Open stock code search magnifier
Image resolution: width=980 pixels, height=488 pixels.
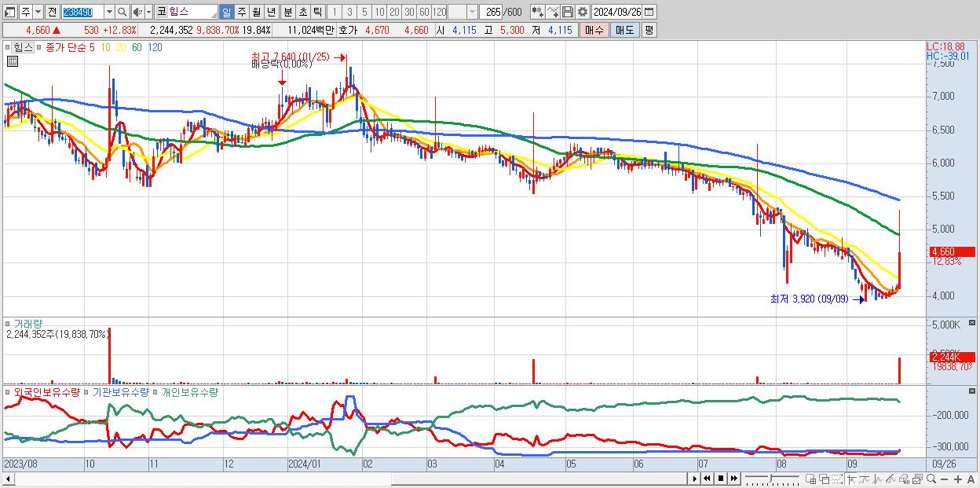pyautogui.click(x=122, y=13)
